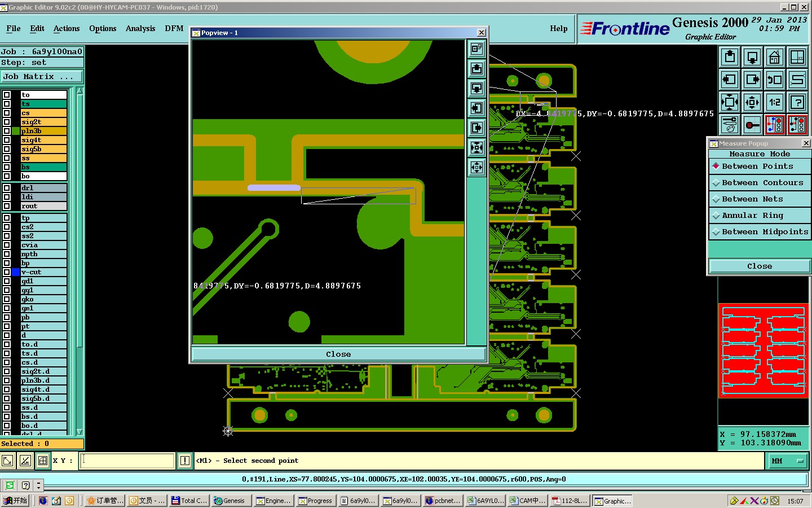The width and height of the screenshot is (812, 508).
Task: Open the Help menu
Action: point(559,28)
